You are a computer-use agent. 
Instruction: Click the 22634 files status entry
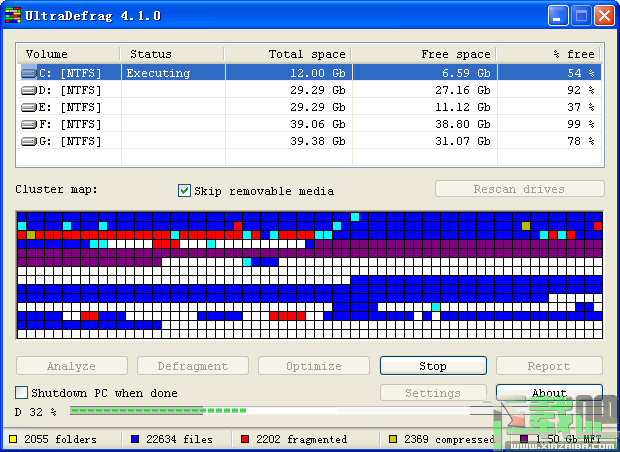click(172, 439)
